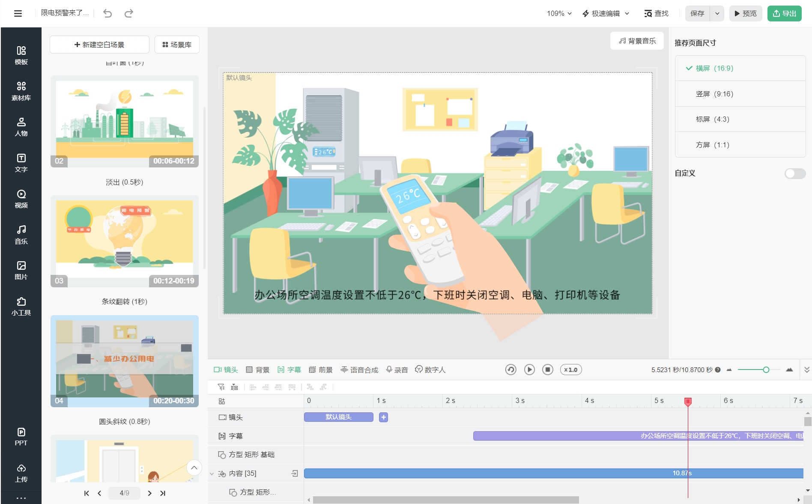Click the loop replay playback icon

click(510, 370)
